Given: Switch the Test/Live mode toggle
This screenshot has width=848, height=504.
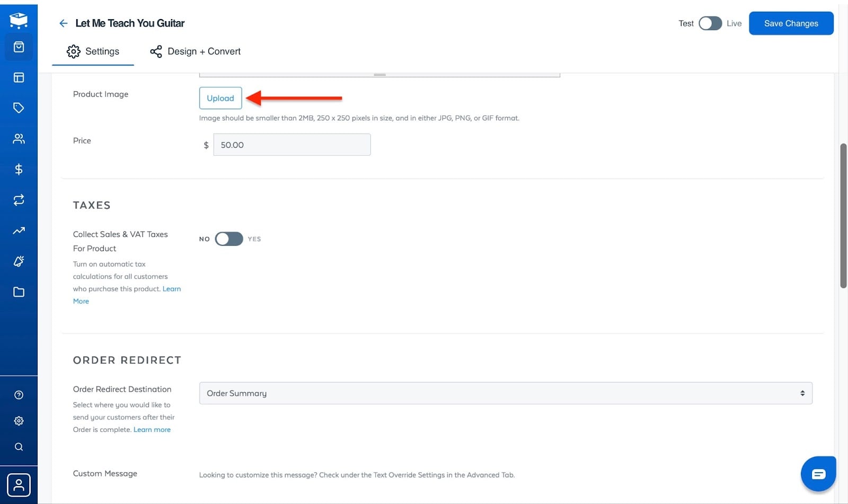Looking at the screenshot, I should click(710, 23).
